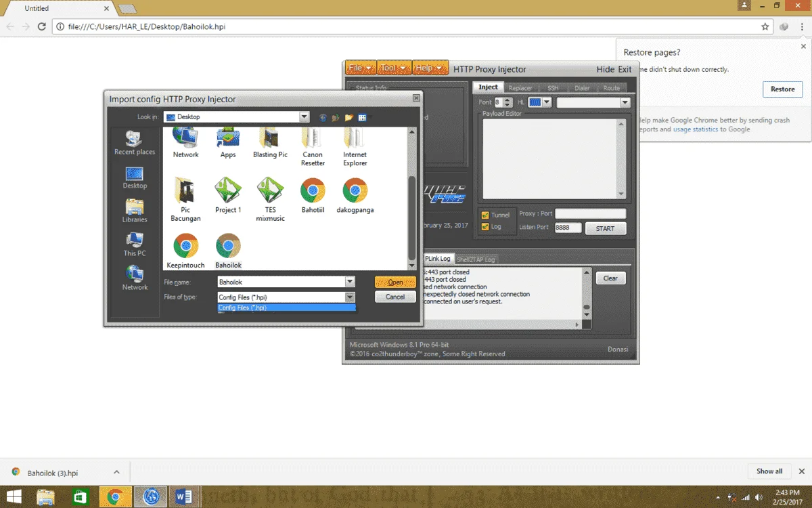Select the dakogpanga config file
Image resolution: width=812 pixels, height=508 pixels.
(355, 195)
